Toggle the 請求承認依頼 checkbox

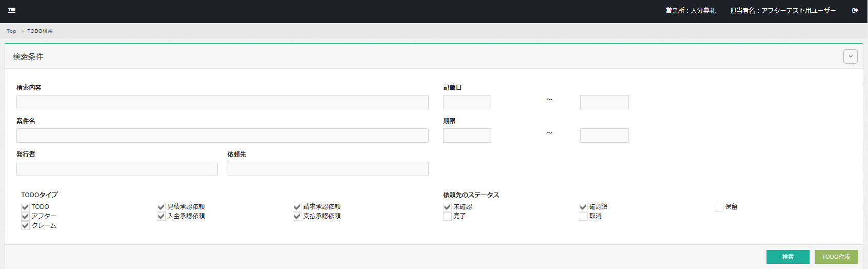click(297, 207)
